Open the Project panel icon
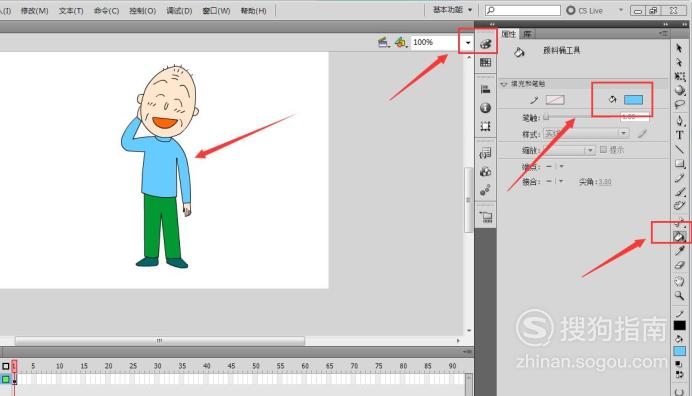This screenshot has width=692, height=396. 486,217
